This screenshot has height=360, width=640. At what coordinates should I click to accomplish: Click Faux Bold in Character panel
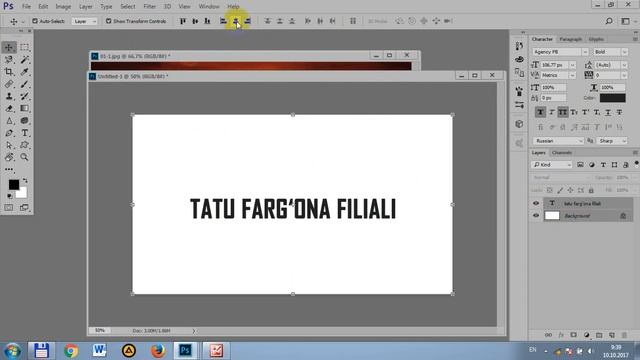click(x=540, y=112)
